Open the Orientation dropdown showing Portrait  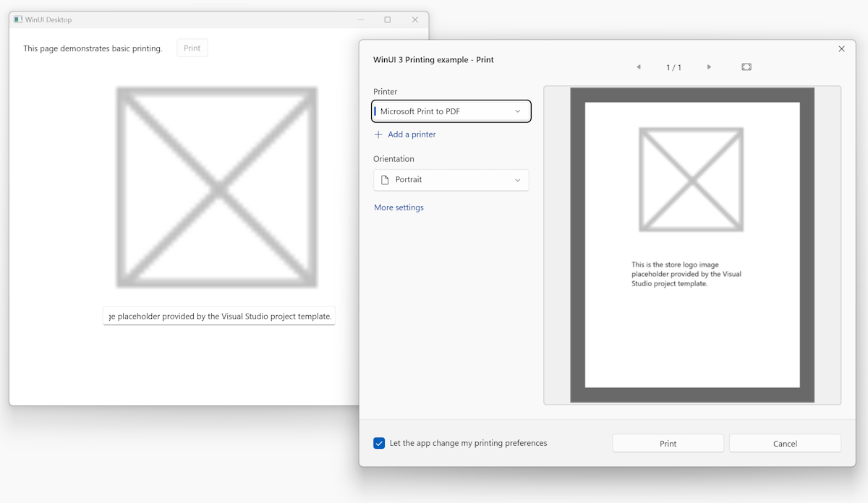click(451, 179)
